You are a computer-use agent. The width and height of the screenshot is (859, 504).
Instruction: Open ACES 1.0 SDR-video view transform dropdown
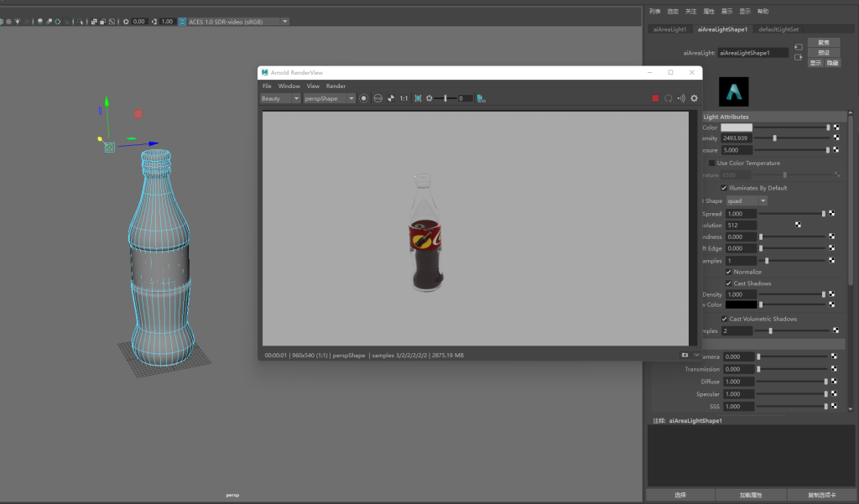pos(237,21)
